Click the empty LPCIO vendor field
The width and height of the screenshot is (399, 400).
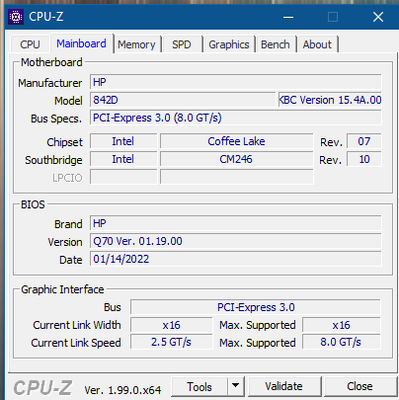point(123,177)
